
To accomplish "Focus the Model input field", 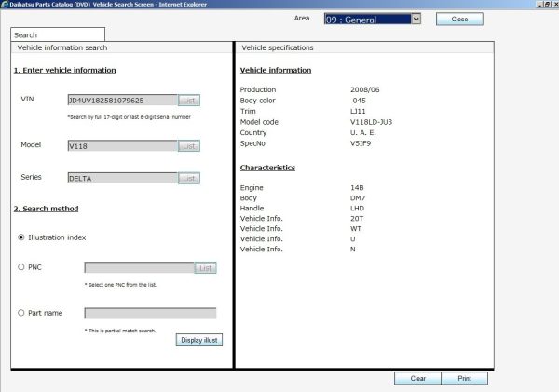I will pyautogui.click(x=123, y=146).
